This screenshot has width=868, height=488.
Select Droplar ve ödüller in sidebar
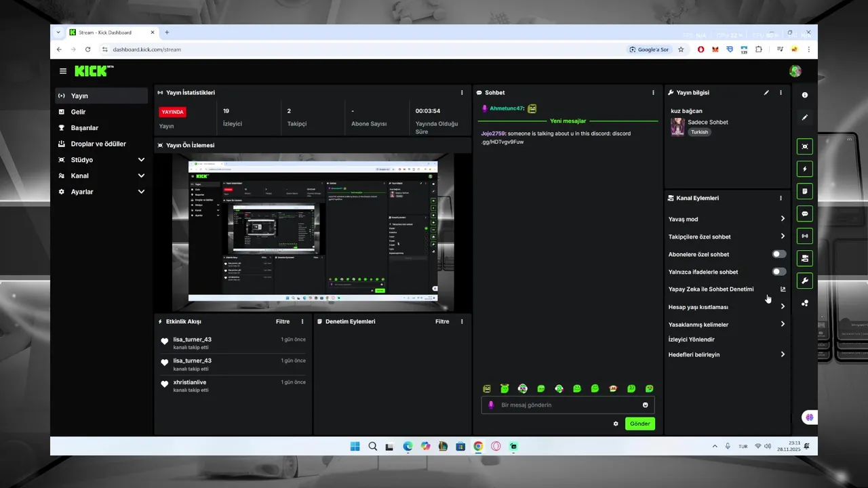coord(102,144)
